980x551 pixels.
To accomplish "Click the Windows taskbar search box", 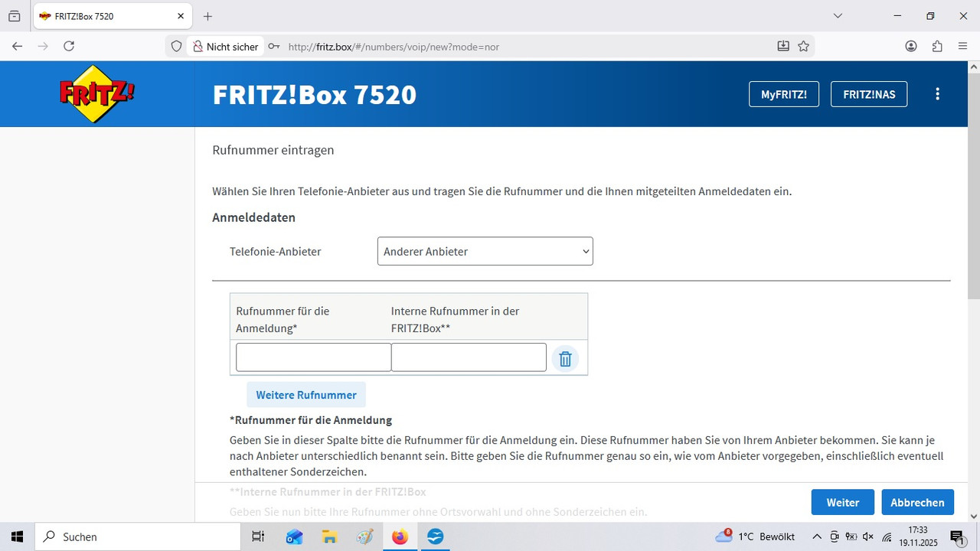I will coord(137,536).
